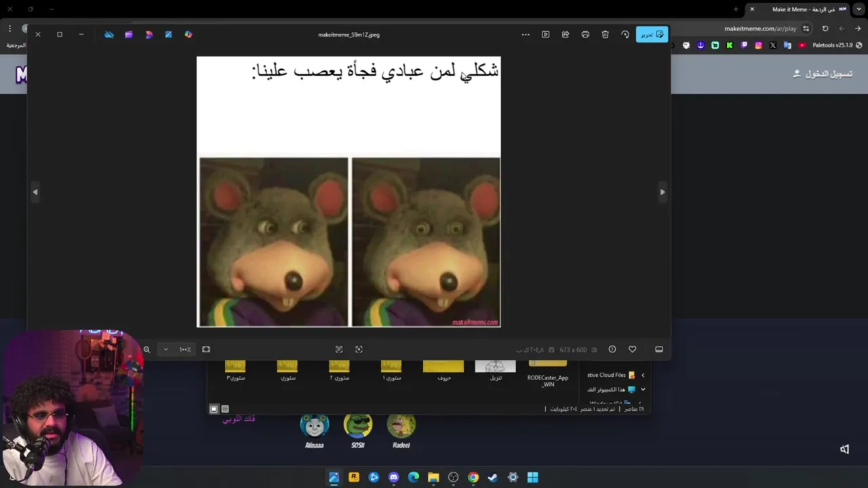The image size is (868, 488).
Task: Toggle favorite heart for this image
Action: [x=632, y=350]
